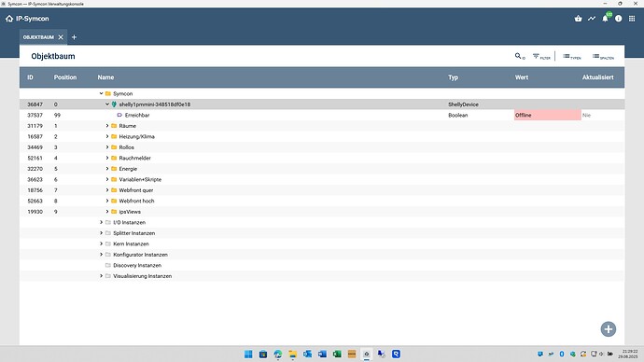Click the round add object button
The width and height of the screenshot is (644, 362).
click(x=609, y=328)
